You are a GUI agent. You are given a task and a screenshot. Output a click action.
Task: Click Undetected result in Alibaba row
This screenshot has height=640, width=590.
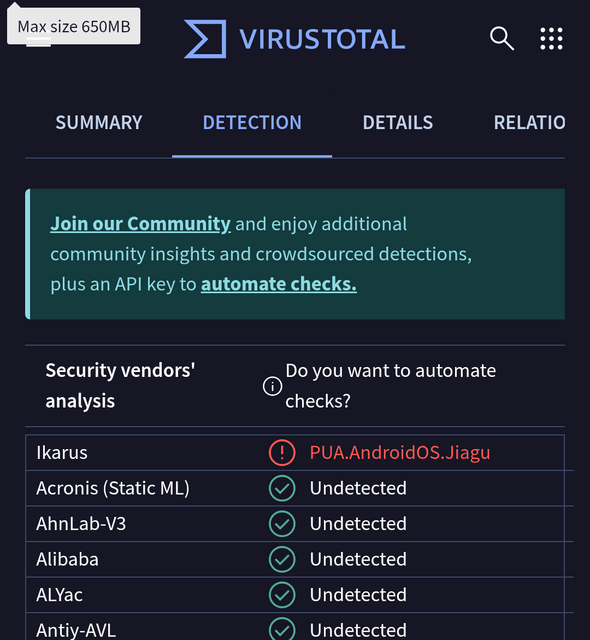pos(358,559)
